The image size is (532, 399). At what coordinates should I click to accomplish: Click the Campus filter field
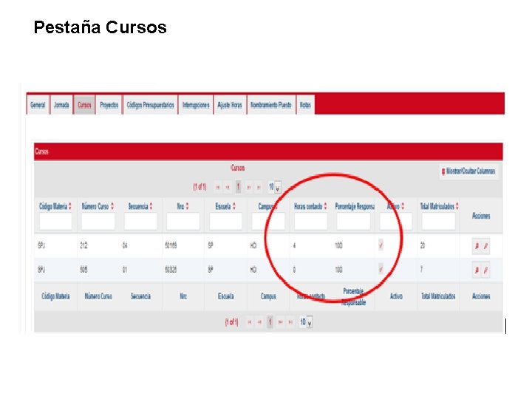pyautogui.click(x=268, y=221)
